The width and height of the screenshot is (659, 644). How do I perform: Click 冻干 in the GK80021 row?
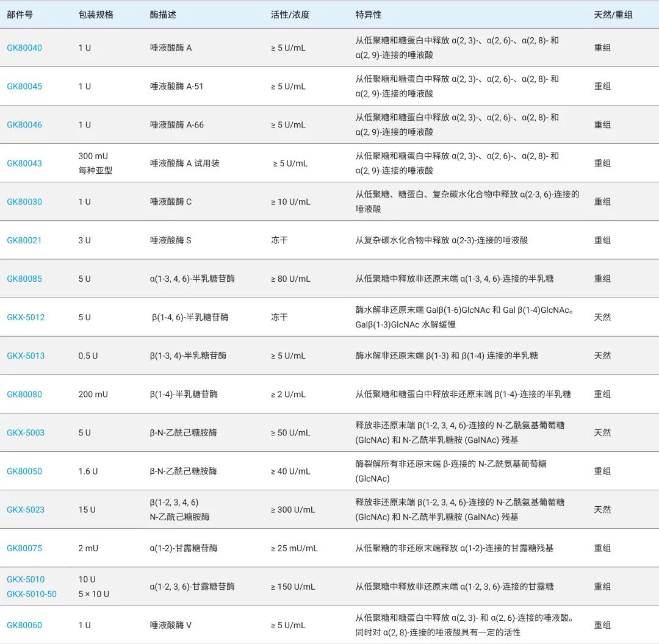(279, 240)
